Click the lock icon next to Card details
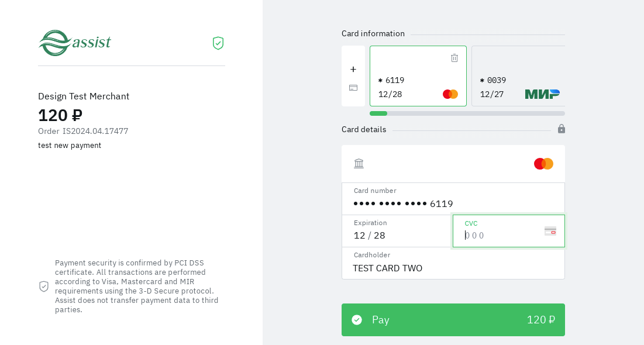Screen dimensions: 644x345 562,129
